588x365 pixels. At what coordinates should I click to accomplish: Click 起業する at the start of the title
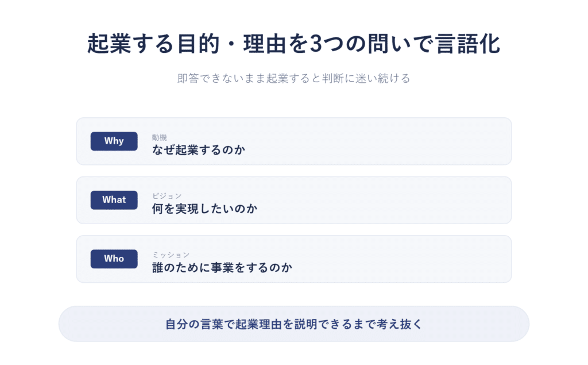130,44
